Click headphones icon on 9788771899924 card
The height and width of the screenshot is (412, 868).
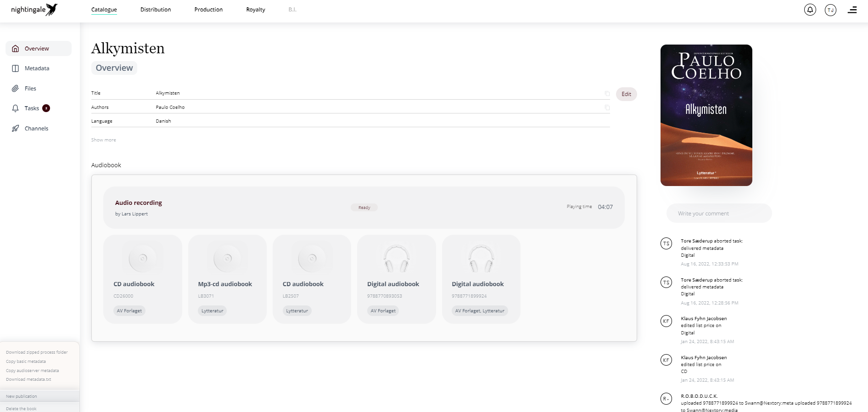[x=481, y=259]
